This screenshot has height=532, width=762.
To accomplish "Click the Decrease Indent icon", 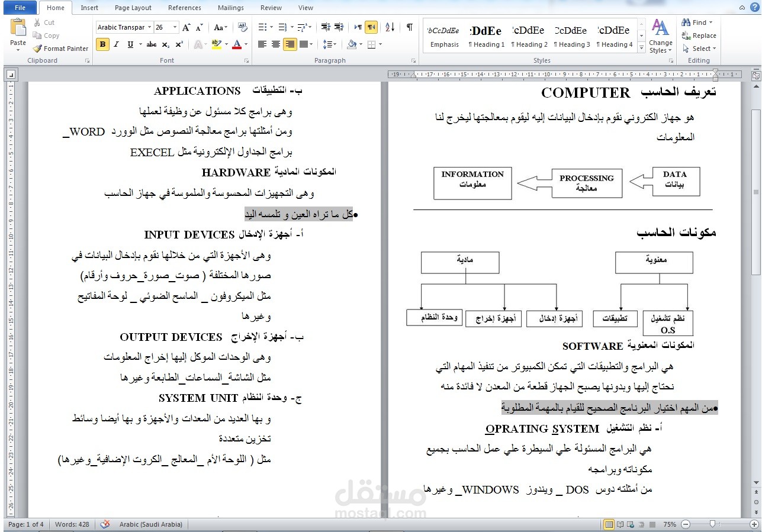I will coord(326,27).
